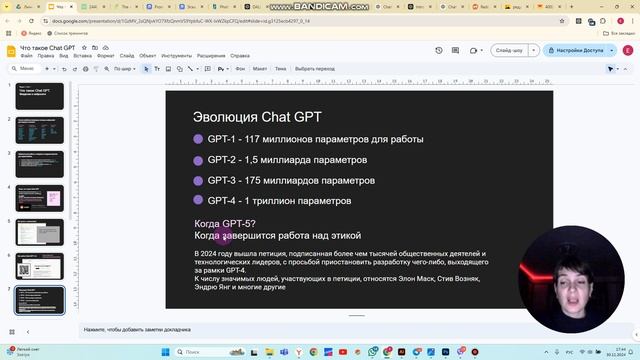Click the toolbar menu search box
This screenshot has height=360, width=640.
(25, 69)
